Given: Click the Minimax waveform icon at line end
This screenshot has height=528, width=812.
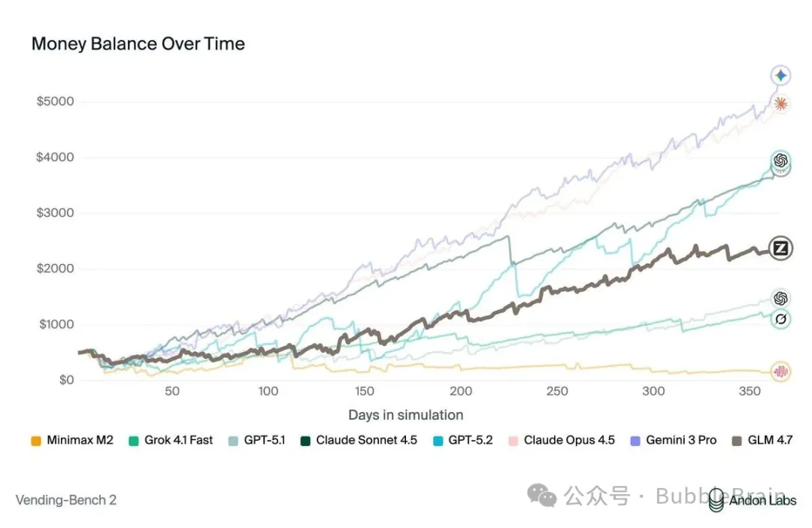Looking at the screenshot, I should pyautogui.click(x=781, y=371).
